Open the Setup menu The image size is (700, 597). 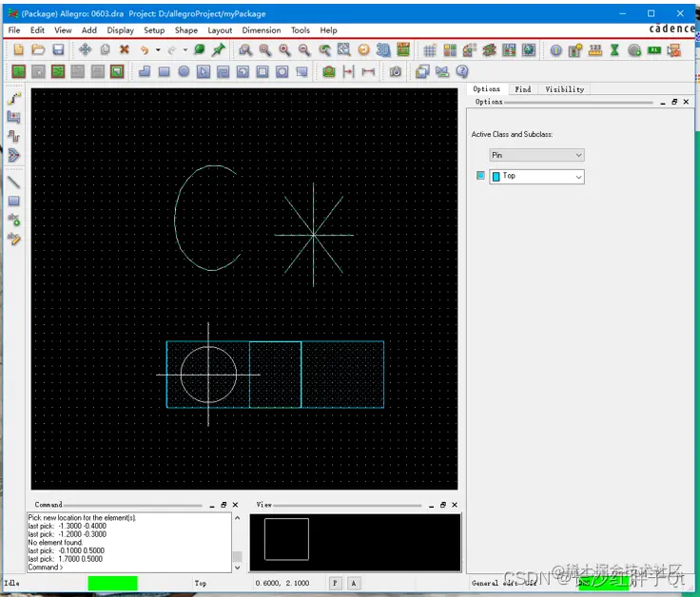154,30
